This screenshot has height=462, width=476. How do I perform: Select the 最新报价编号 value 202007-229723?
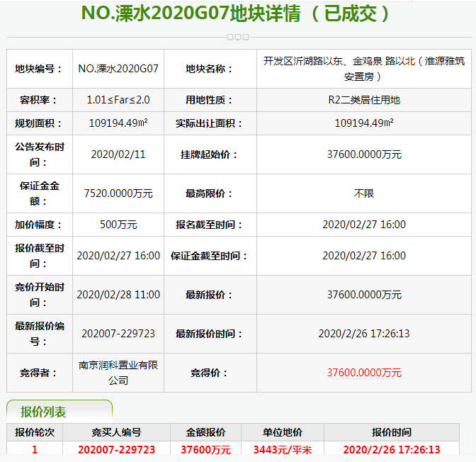[x=118, y=334]
